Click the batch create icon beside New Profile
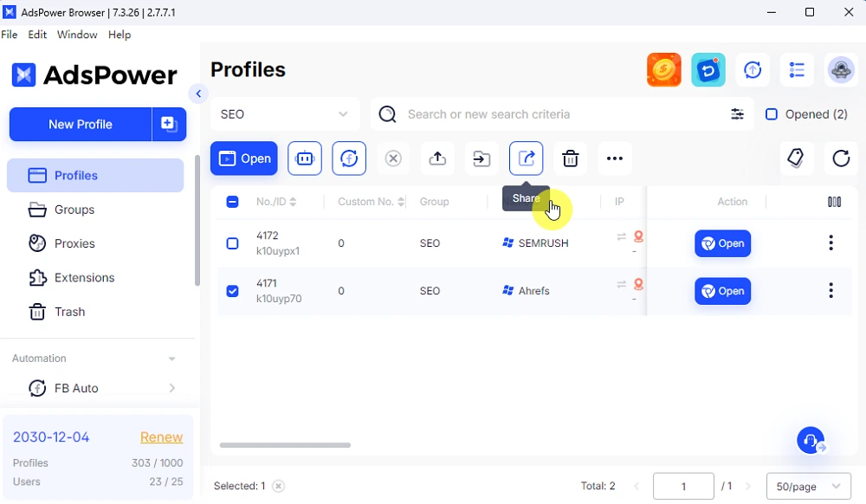 (x=169, y=124)
